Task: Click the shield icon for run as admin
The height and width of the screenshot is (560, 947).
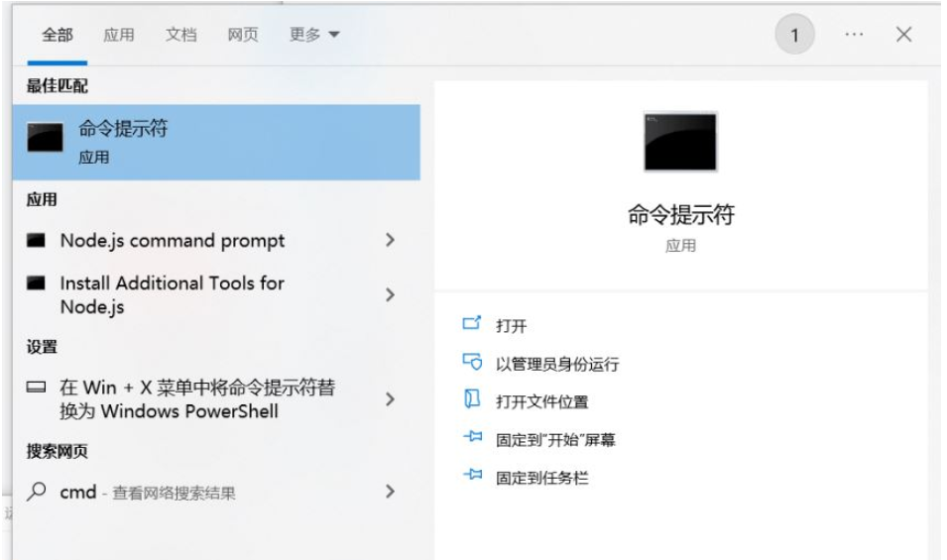Action: pyautogui.click(x=472, y=362)
